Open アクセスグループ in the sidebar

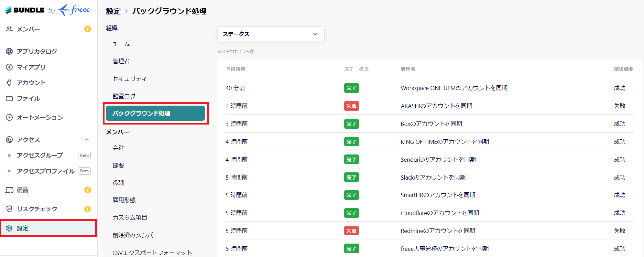click(x=40, y=155)
